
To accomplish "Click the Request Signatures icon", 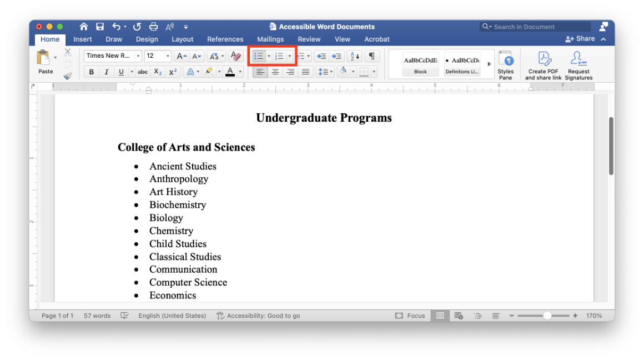I will [578, 63].
